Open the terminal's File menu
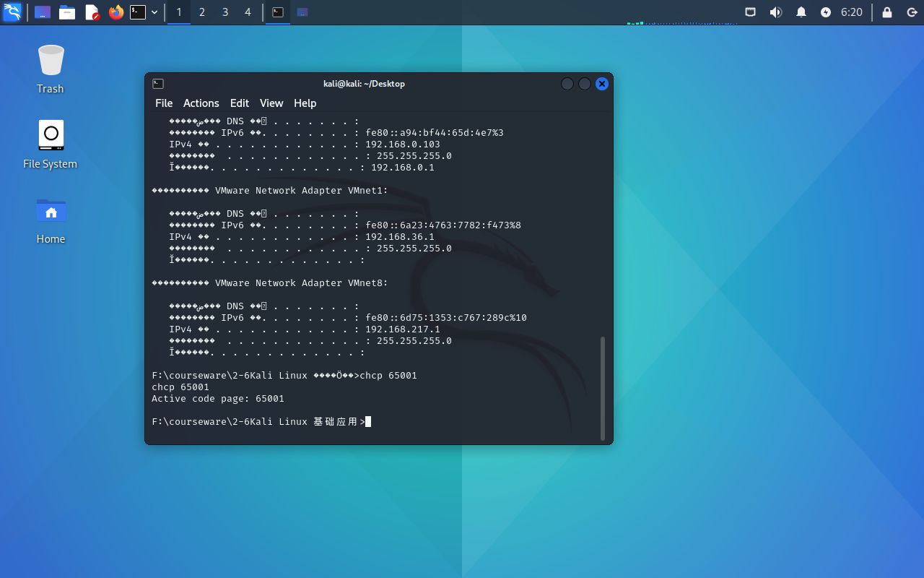 164,103
